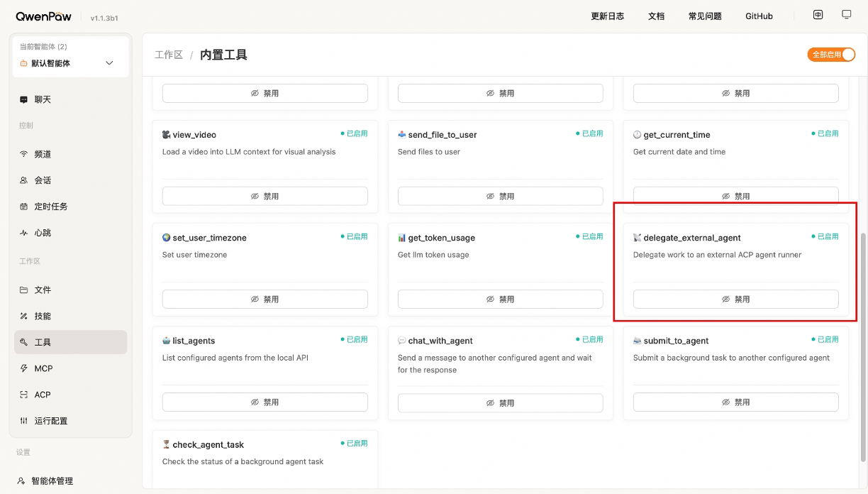Click the send_file_to_user tool icon
868x494 pixels.
coord(402,134)
